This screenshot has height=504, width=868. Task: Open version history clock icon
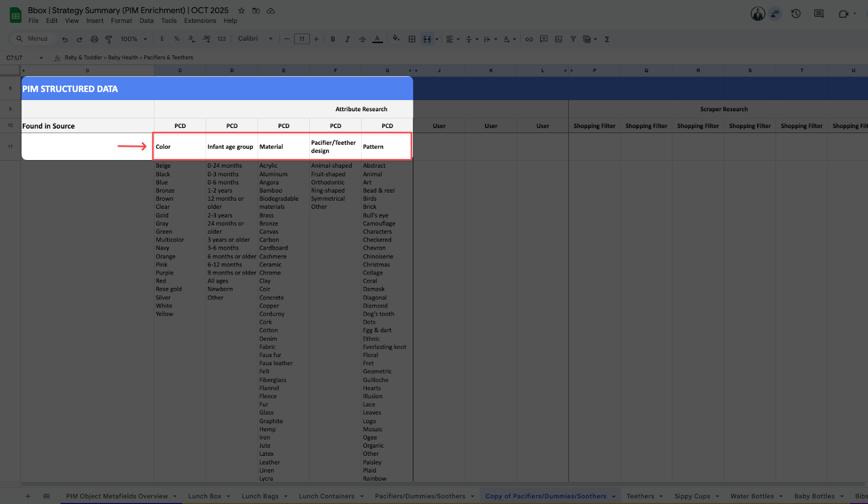point(796,14)
